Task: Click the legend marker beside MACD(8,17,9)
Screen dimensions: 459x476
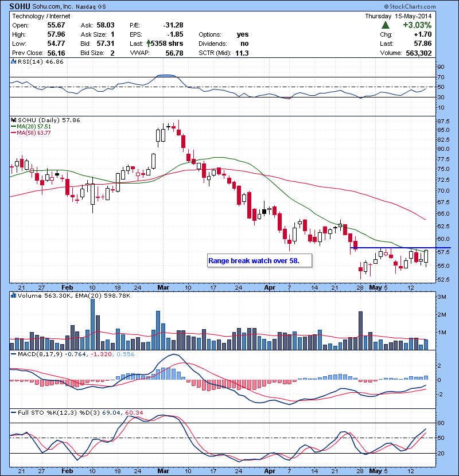Action: [12, 354]
